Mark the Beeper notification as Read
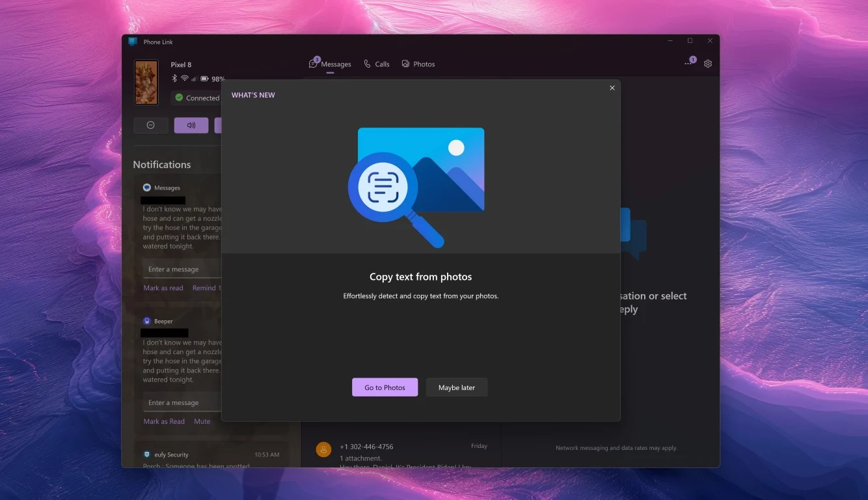This screenshot has height=500, width=868. point(164,421)
